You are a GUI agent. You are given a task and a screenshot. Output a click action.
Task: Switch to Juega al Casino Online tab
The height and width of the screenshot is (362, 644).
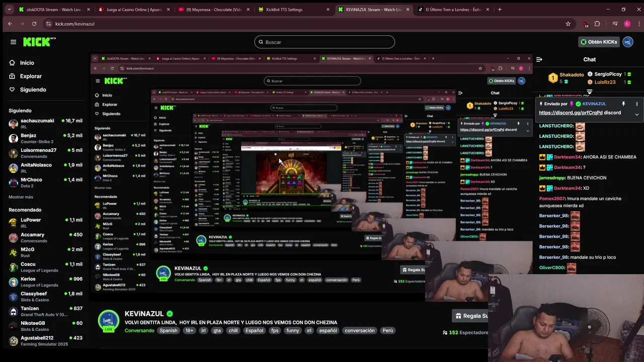click(134, 10)
